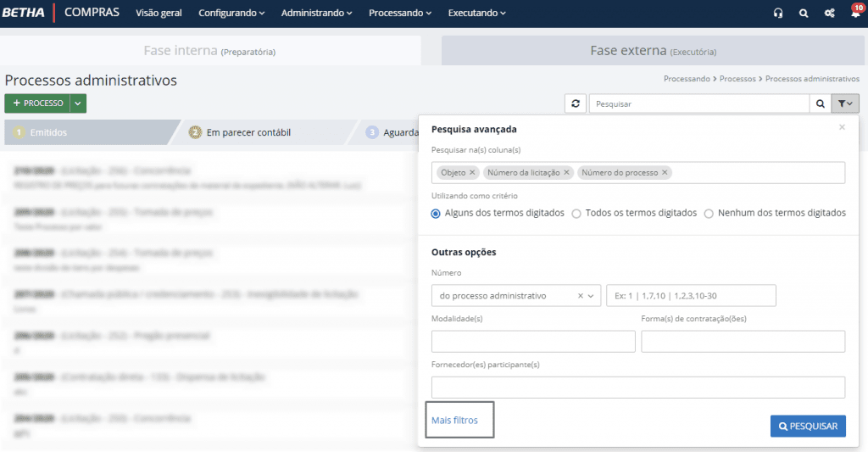
Task: Close the Pesquisa avançada panel
Action: [x=842, y=127]
